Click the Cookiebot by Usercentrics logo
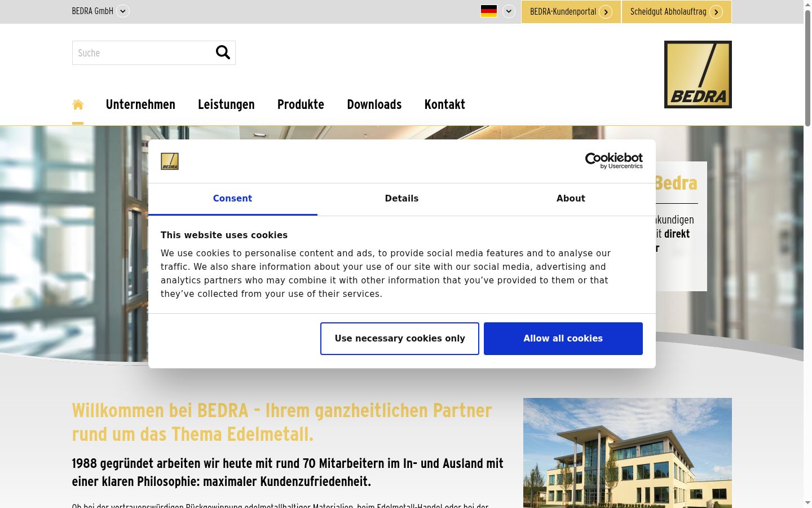812x508 pixels. [614, 161]
